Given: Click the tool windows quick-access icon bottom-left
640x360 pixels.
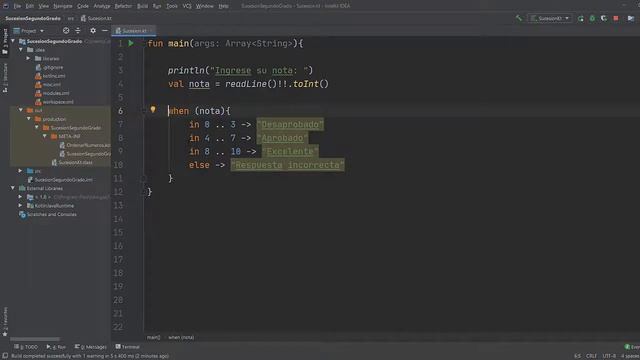Looking at the screenshot, I should [x=5, y=356].
